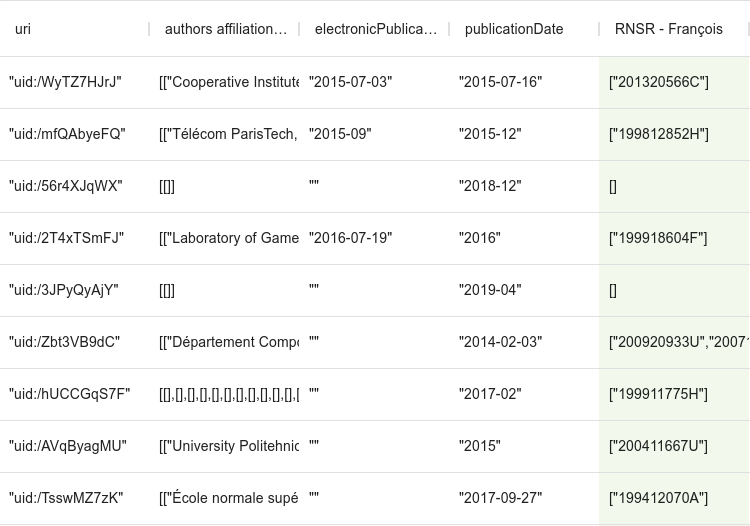Click the cell "uid:/mfQAbyeFQ"
The image size is (750, 526).
click(67, 134)
